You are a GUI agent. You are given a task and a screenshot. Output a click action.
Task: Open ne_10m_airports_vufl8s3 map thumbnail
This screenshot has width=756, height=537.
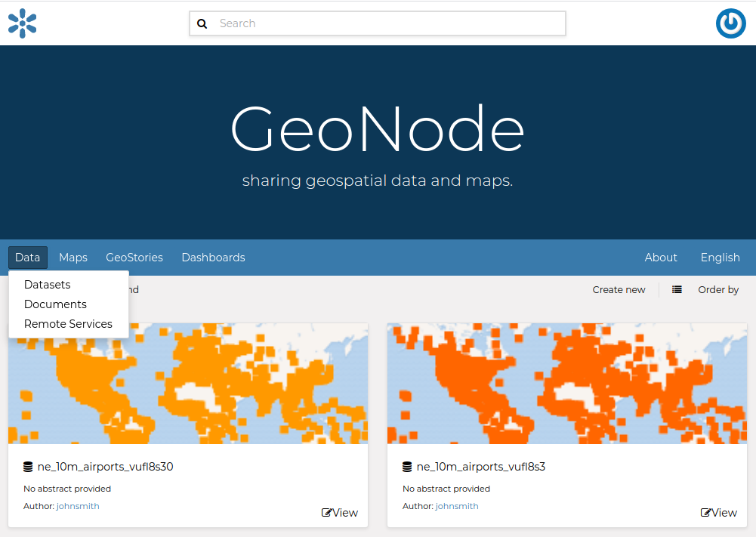[x=567, y=384]
